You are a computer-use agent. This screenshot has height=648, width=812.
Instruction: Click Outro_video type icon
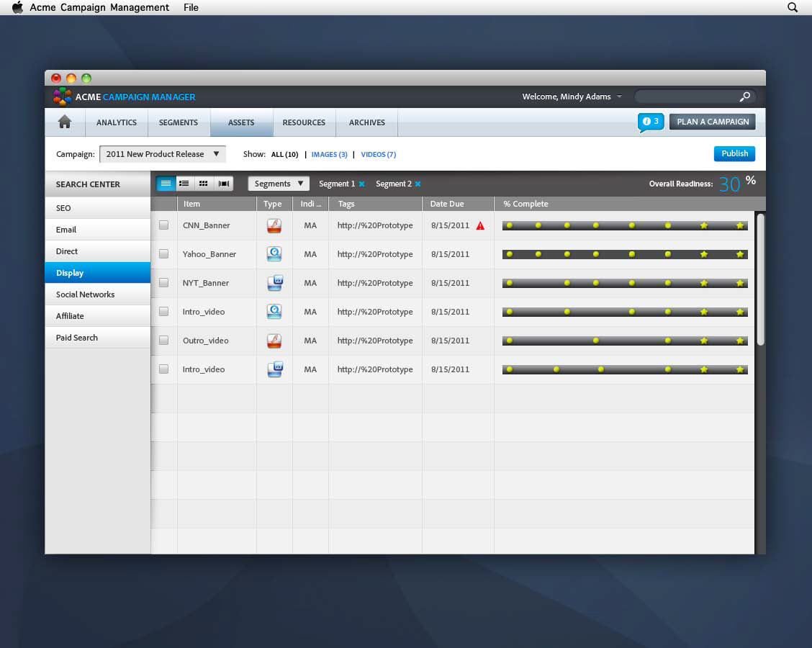[274, 341]
